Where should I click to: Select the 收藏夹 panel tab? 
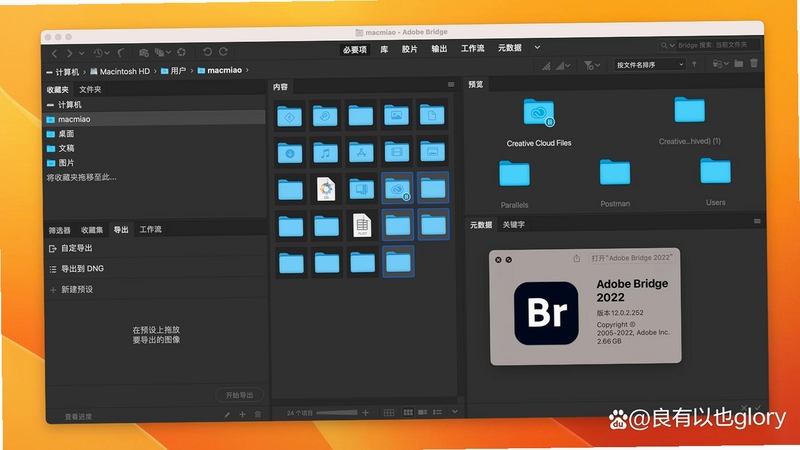58,90
